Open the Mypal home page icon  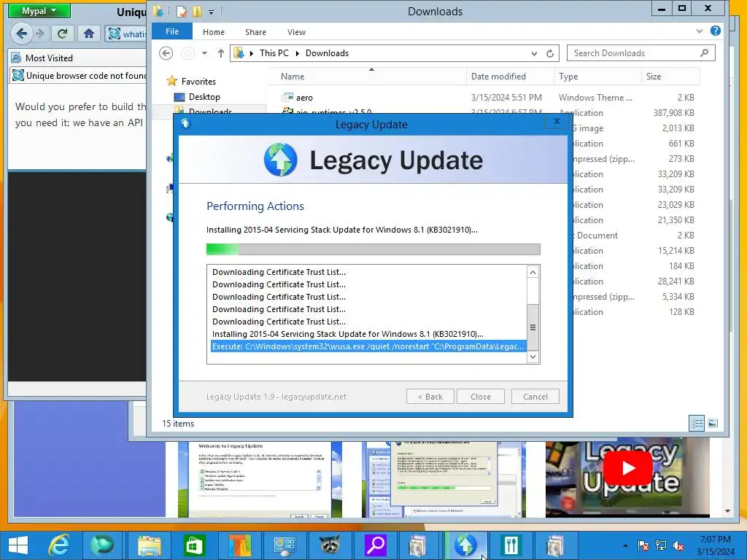pyautogui.click(x=88, y=34)
